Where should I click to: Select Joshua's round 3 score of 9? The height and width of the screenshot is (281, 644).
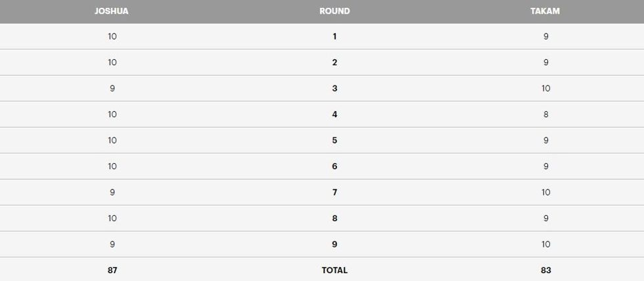[112, 88]
